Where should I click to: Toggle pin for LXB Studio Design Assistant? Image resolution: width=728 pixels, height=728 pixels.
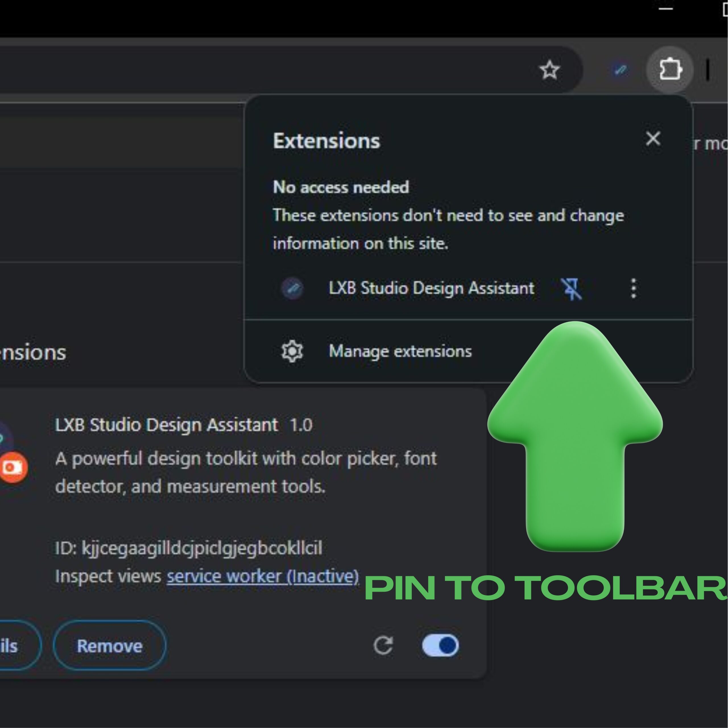[572, 289]
